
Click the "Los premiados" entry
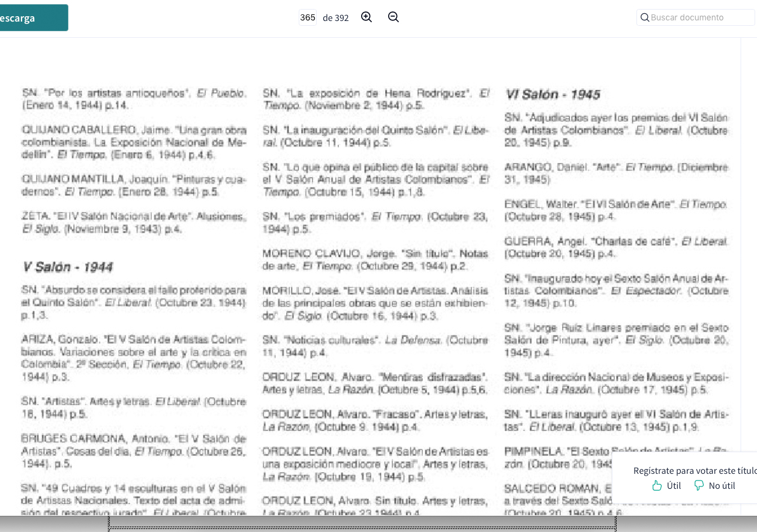376,223
